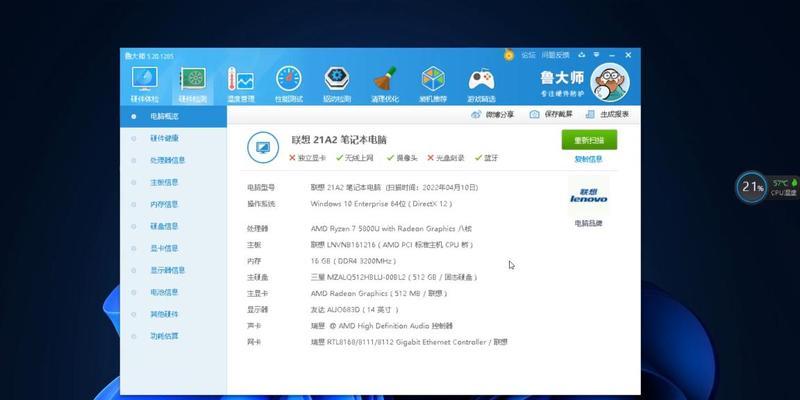Viewport: 800px width, 400px height.
Task: Click the skin/shirt icon in title bar
Action: (x=582, y=55)
